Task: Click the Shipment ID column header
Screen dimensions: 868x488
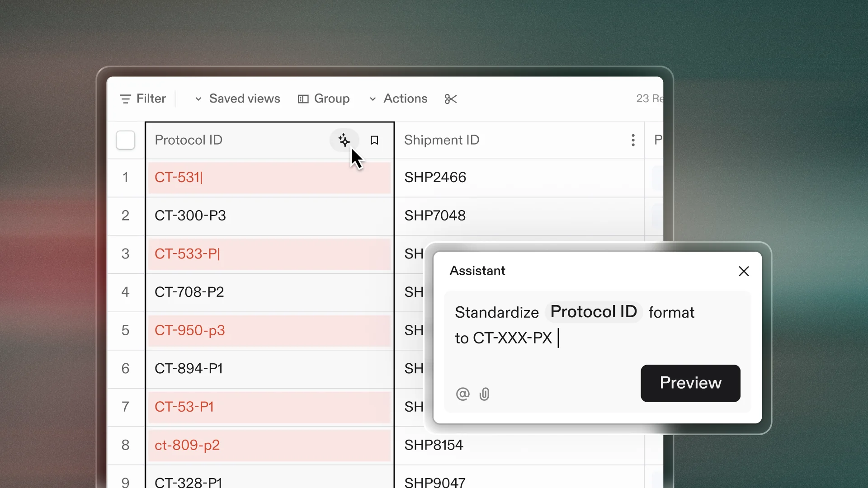Action: click(442, 140)
